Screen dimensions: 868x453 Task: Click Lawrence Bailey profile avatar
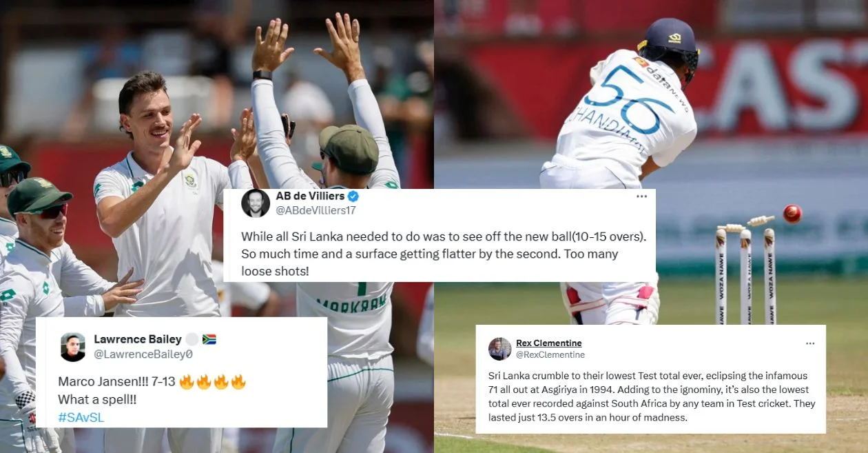tap(72, 347)
